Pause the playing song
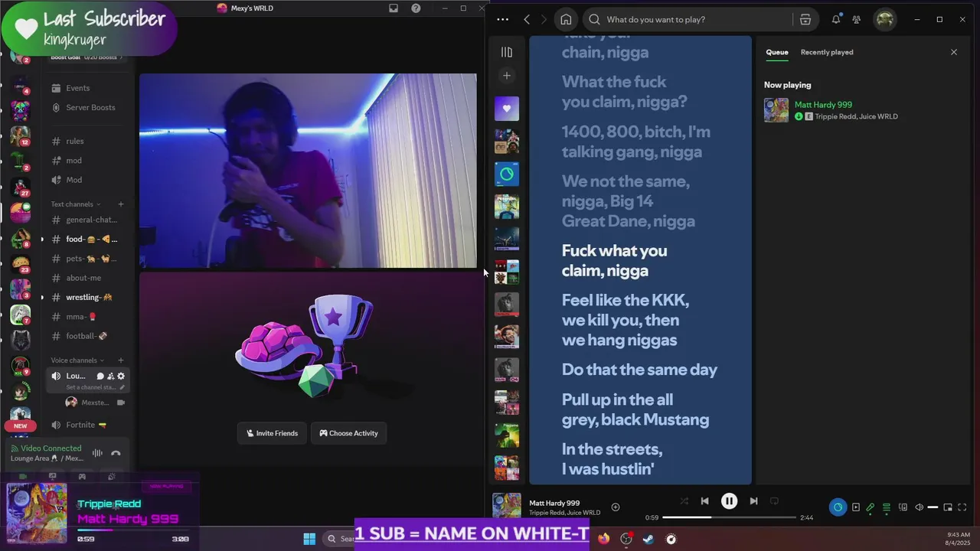The image size is (980, 551). [x=729, y=501]
